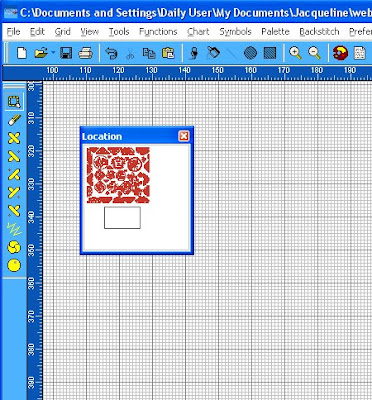The height and width of the screenshot is (400, 372).
Task: Open the Palette menu
Action: pos(275,32)
